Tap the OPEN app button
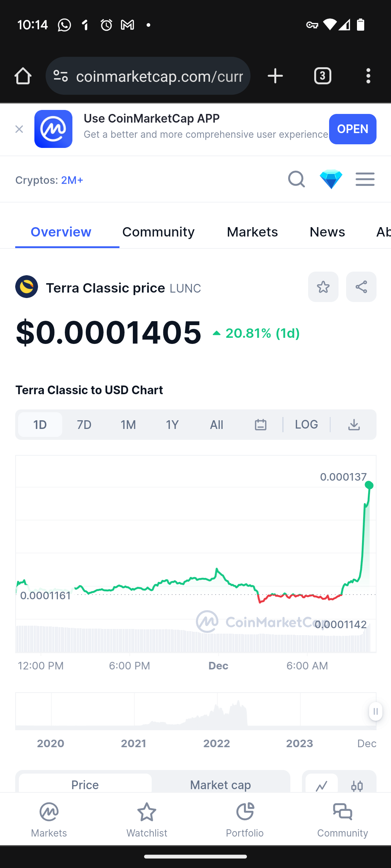391x868 pixels. [x=353, y=129]
